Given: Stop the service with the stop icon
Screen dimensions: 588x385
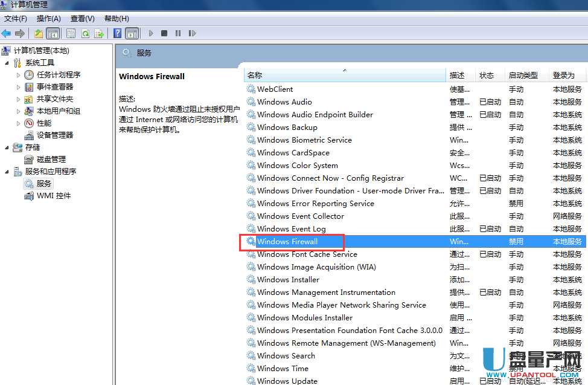Looking at the screenshot, I should (164, 33).
